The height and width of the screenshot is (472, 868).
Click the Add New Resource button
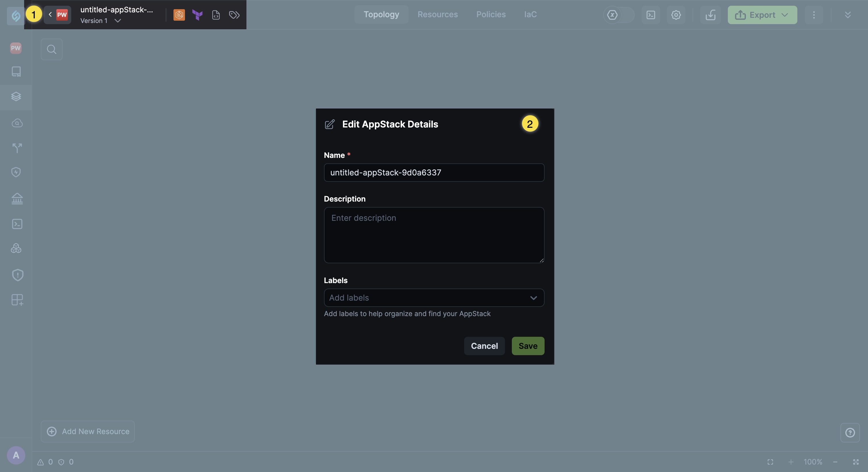tap(88, 431)
